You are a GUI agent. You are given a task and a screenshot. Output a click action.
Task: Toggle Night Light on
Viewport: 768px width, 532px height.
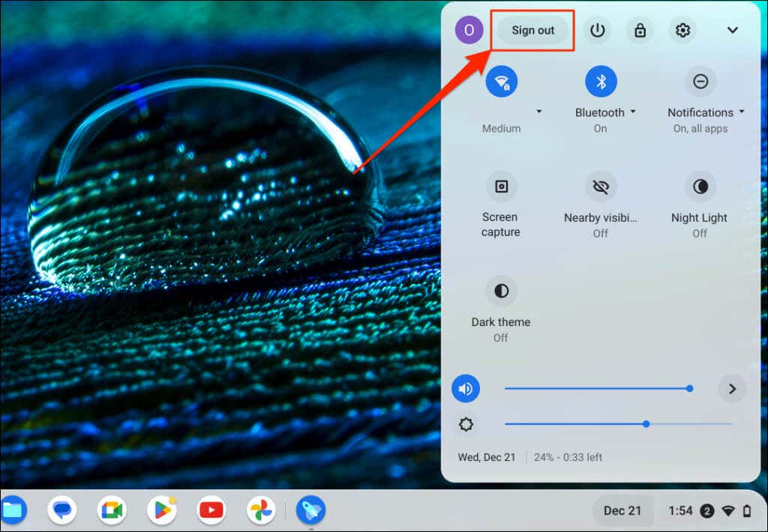(700, 187)
